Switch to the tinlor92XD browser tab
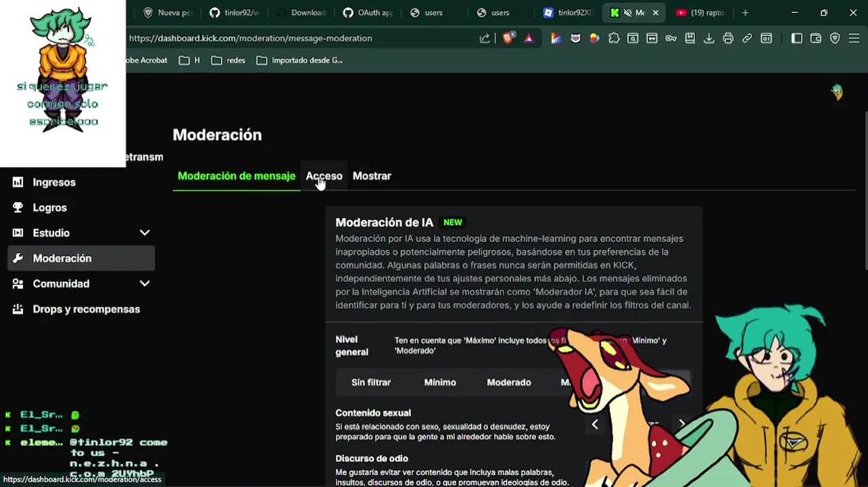This screenshot has width=868, height=487. [x=569, y=13]
